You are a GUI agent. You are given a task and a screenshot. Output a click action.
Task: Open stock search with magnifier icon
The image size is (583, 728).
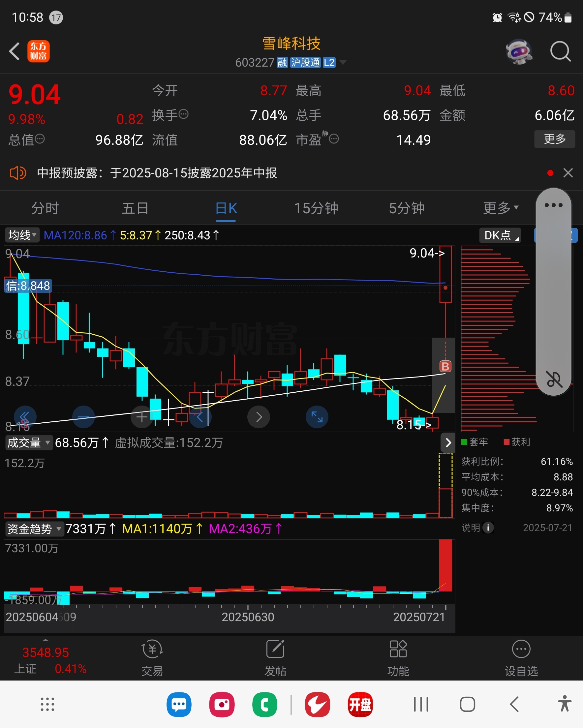pos(560,52)
